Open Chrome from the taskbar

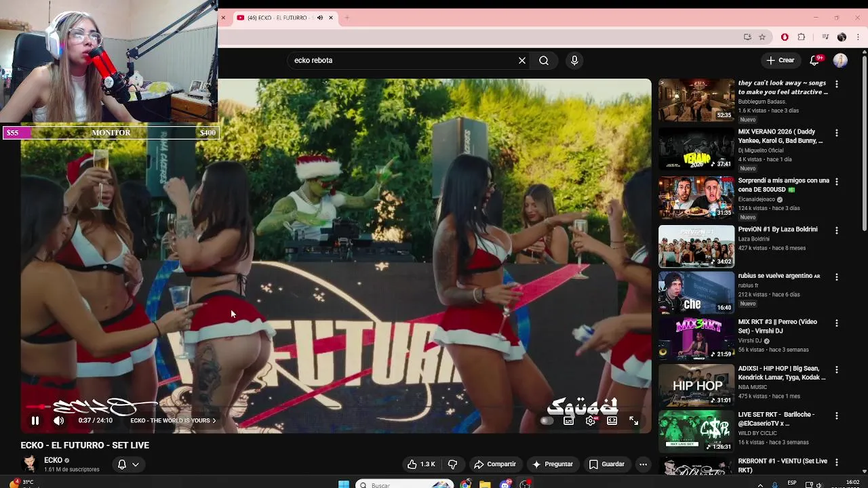click(x=465, y=484)
